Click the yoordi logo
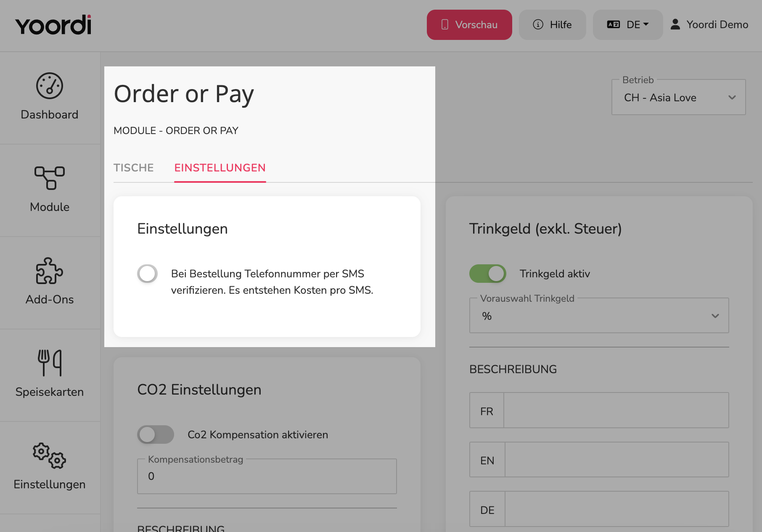Viewport: 762px width, 532px height. (x=53, y=25)
